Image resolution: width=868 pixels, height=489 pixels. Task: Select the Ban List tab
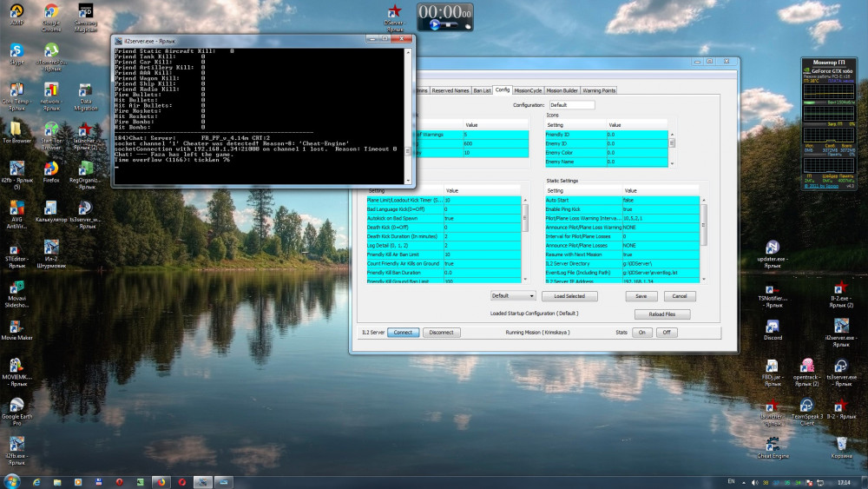click(x=482, y=90)
